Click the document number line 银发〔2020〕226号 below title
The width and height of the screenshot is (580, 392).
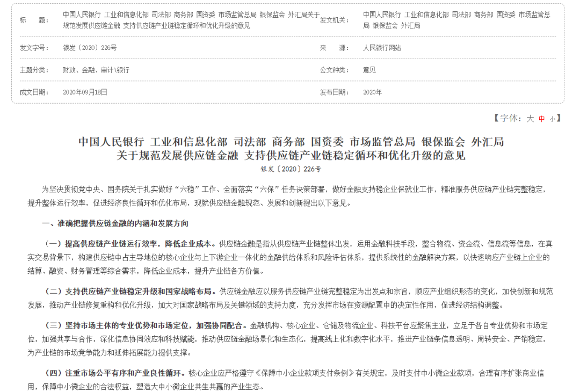click(290, 169)
